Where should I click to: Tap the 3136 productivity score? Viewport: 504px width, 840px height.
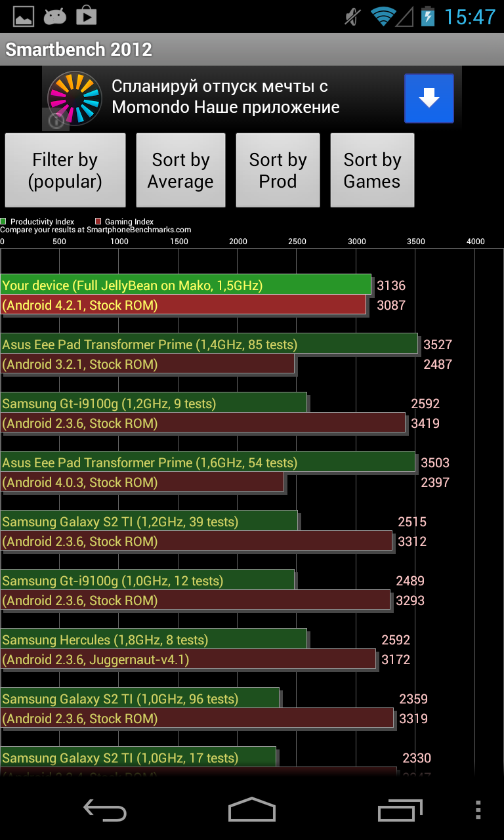point(391,285)
